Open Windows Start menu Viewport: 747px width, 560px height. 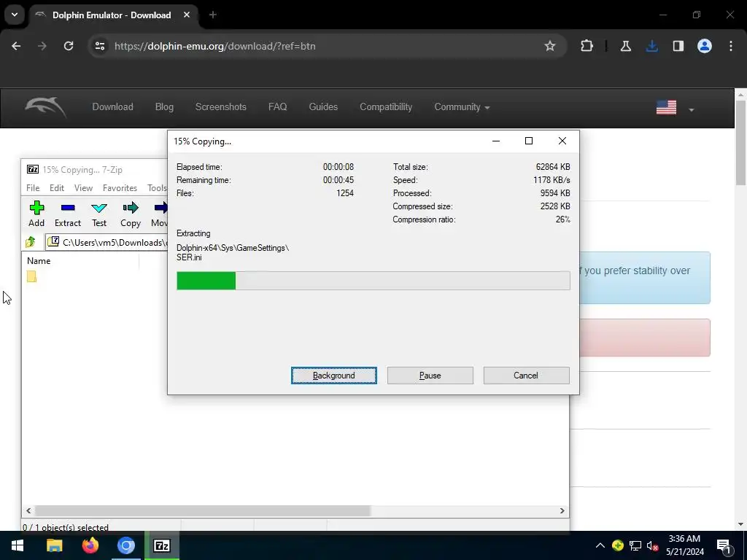[x=18, y=545]
